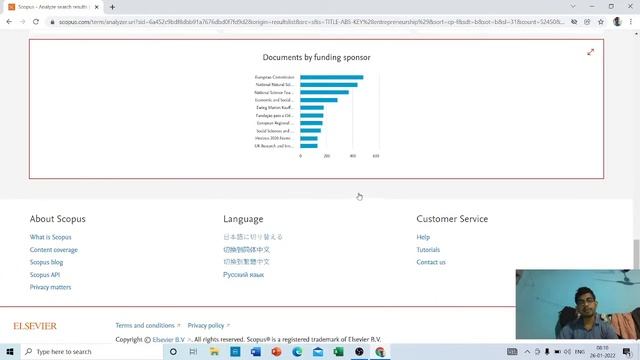The image size is (640, 360).
Task: Click the UK Research and Inn... label
Action: [x=274, y=146]
